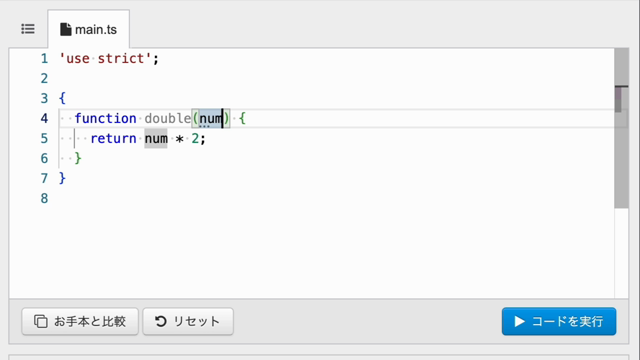Click the editor vertical scrollbar thumb
Image resolution: width=640 pixels, height=360 pixels.
621,128
